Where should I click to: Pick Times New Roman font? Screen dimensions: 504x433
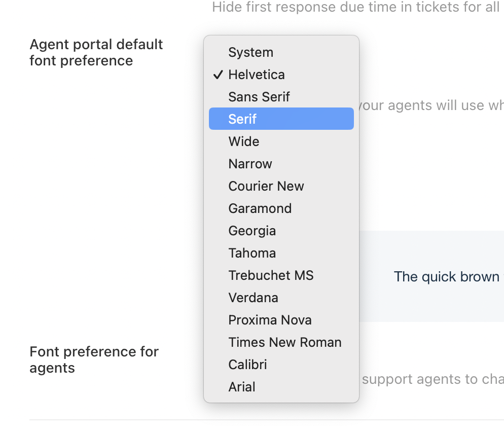[285, 342]
